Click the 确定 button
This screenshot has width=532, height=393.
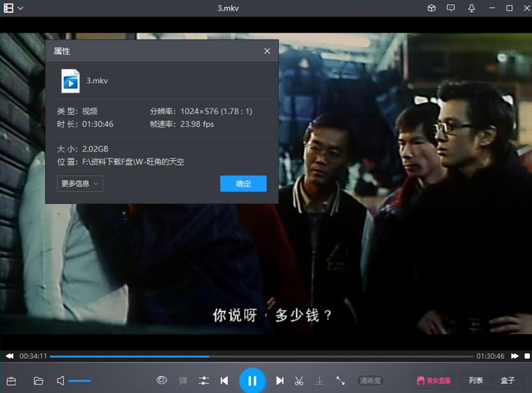point(243,184)
